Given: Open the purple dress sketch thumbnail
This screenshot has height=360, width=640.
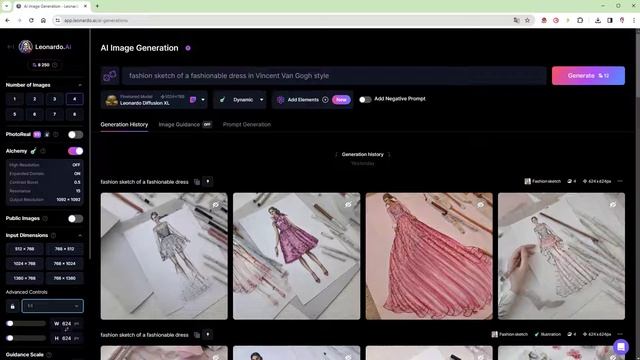Looking at the screenshot, I should 297,256.
